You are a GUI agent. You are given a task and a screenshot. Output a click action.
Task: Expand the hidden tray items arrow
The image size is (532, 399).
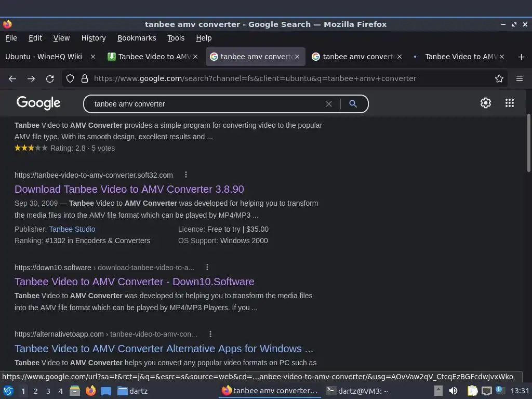tap(438, 391)
